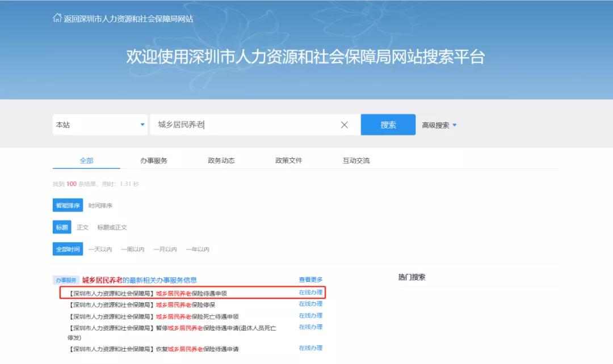Image resolution: width=613 pixels, height=364 pixels.
Task: Switch to the 办事服务 tab
Action: tap(154, 160)
